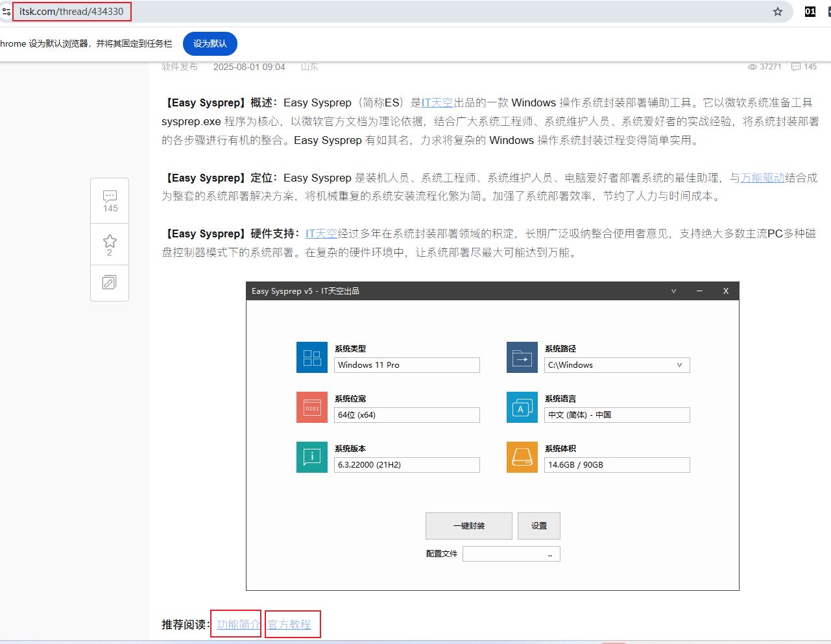Viewport: 831px width, 644px height.
Task: Open the 万能驱动 hyperlink
Action: (x=762, y=178)
